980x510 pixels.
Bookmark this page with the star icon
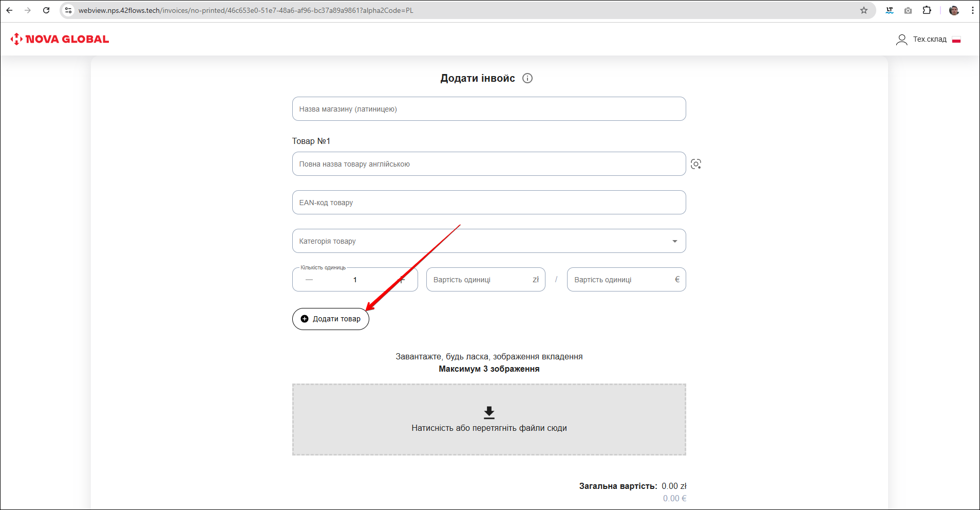864,10
